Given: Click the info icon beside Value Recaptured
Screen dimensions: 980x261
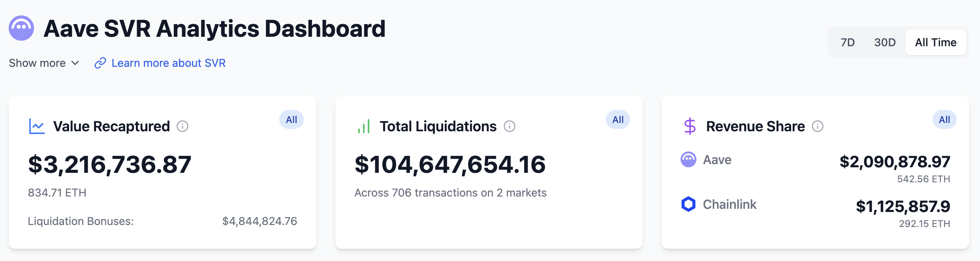Looking at the screenshot, I should pyautogui.click(x=182, y=126).
